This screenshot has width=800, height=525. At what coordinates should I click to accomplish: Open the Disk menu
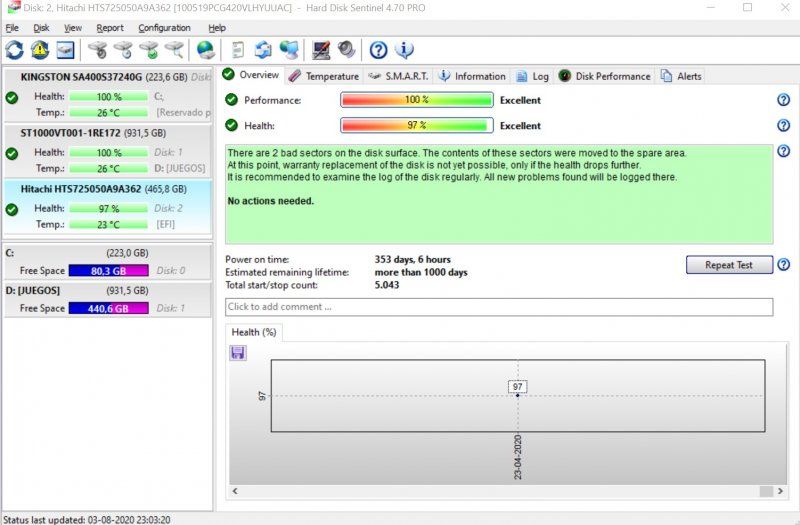(41, 28)
